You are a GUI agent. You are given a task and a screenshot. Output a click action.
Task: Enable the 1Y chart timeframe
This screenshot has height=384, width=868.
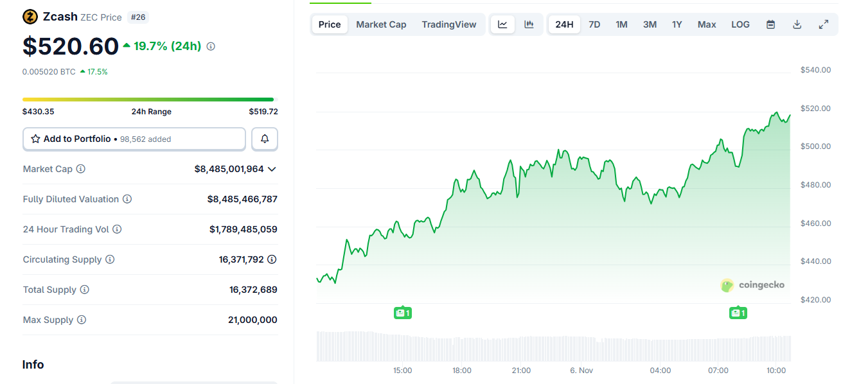click(x=677, y=24)
